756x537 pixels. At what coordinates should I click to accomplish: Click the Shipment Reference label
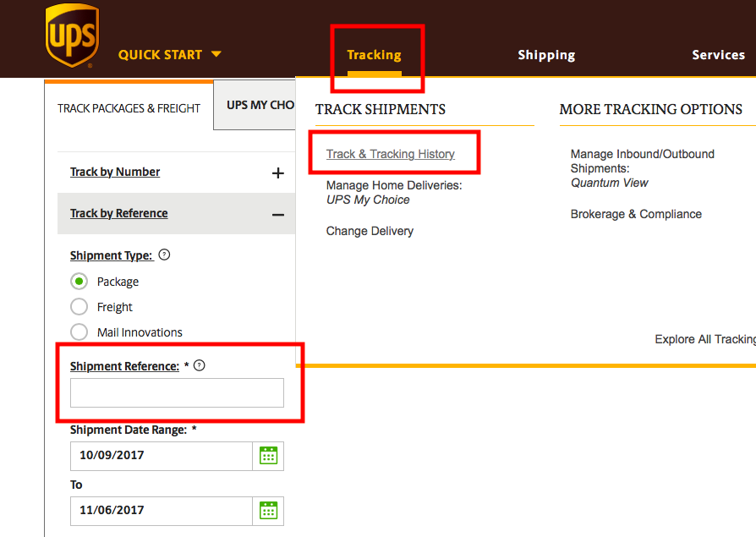pyautogui.click(x=124, y=366)
